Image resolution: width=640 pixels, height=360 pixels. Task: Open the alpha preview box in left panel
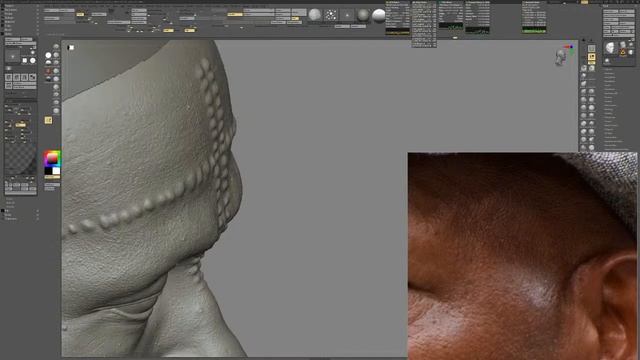click(x=13, y=56)
